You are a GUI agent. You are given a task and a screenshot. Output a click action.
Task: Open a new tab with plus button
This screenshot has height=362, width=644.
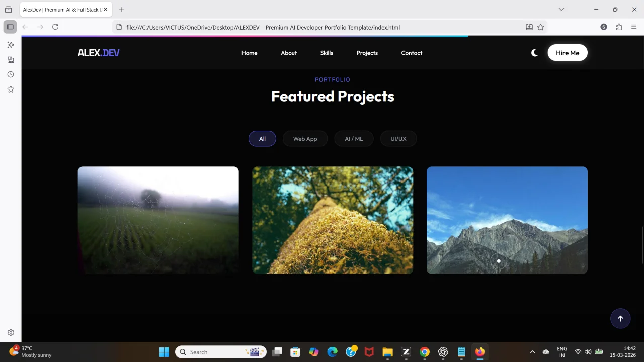click(x=121, y=10)
